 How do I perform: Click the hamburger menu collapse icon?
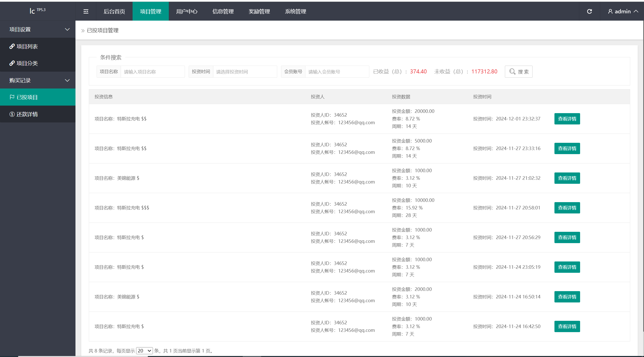[86, 11]
